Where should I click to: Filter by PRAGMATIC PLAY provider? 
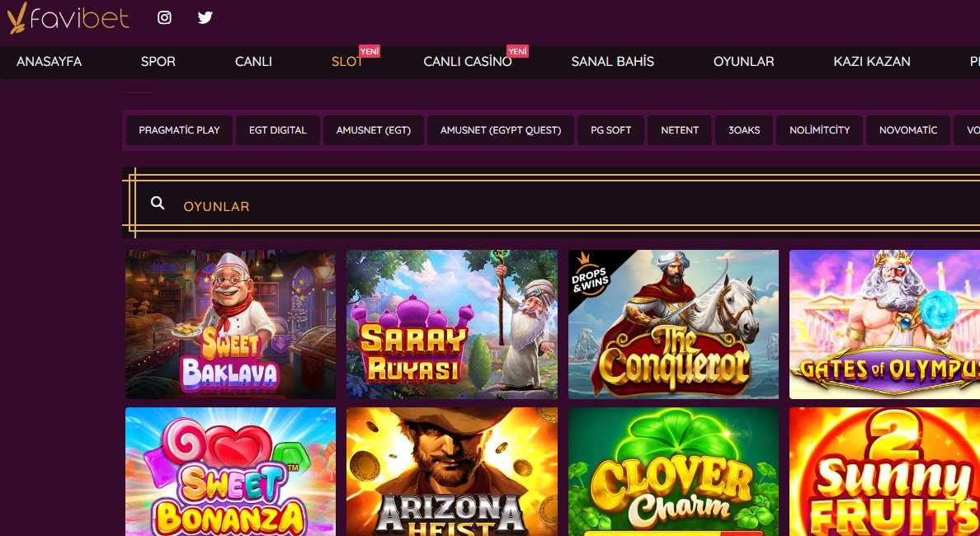click(x=179, y=130)
